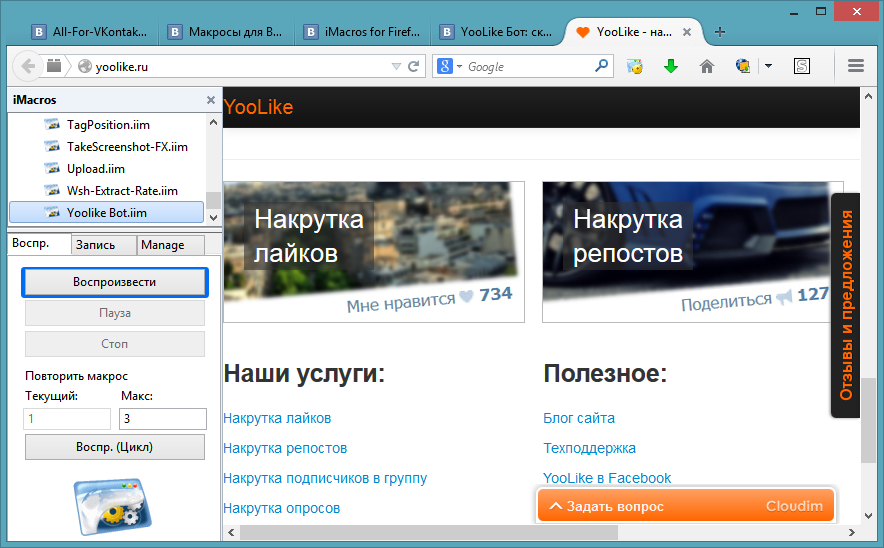Open the Google search engine selector

click(x=449, y=67)
